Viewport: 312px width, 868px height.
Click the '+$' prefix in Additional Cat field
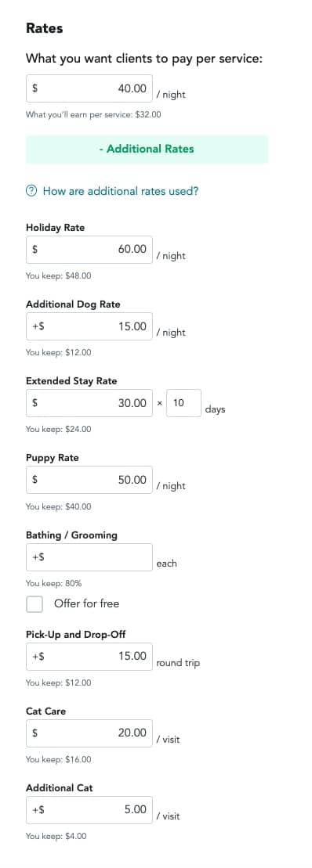pos(38,810)
